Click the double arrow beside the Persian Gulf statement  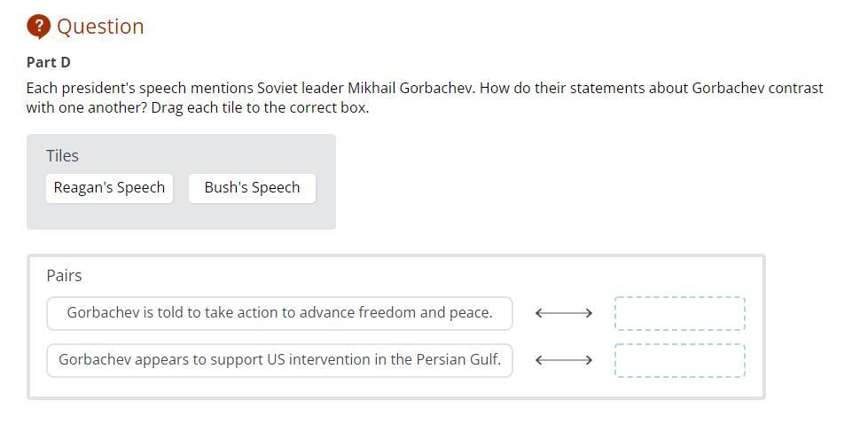[x=564, y=360]
